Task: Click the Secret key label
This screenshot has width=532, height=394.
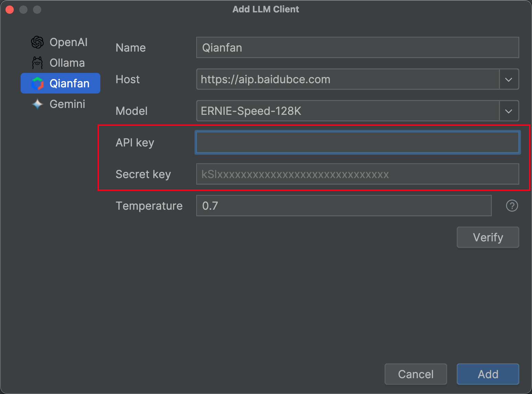Action: point(143,174)
